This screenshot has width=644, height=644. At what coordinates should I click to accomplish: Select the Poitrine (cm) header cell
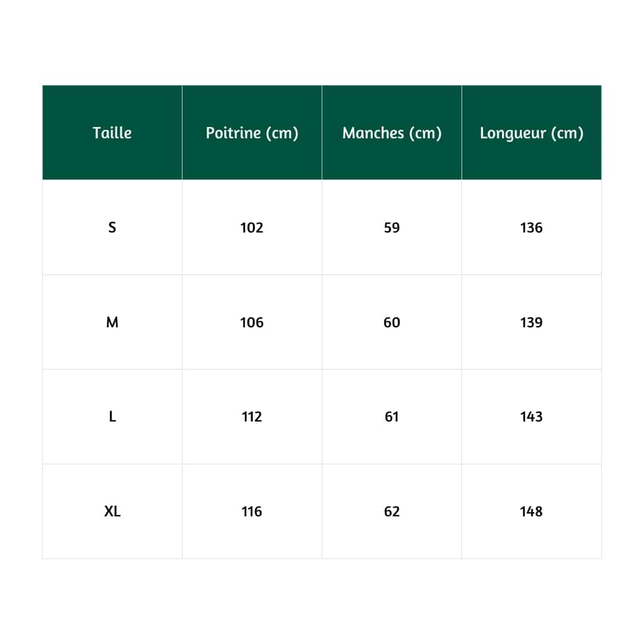tap(252, 133)
